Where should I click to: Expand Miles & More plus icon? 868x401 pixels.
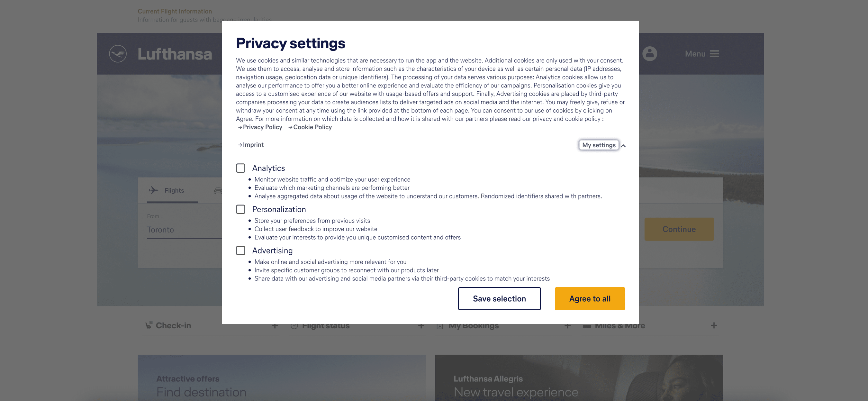pyautogui.click(x=714, y=325)
